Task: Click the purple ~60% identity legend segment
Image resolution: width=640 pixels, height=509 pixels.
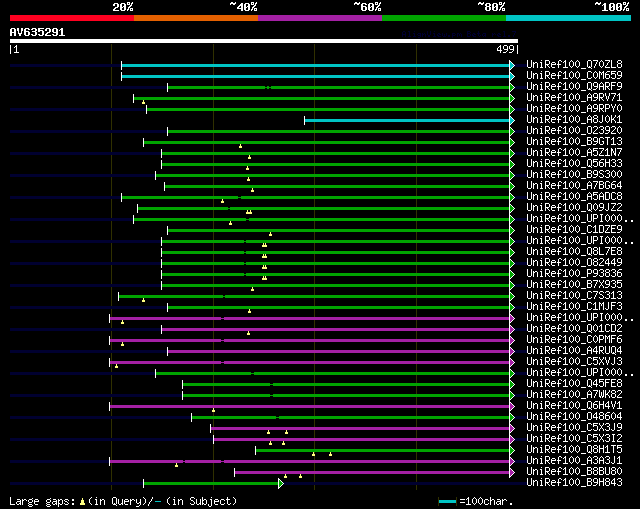Action: 320,18
